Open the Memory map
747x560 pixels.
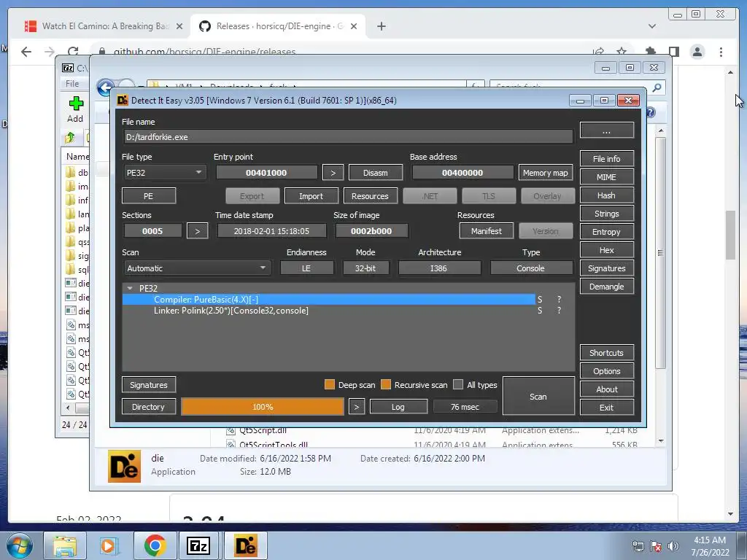click(x=545, y=173)
